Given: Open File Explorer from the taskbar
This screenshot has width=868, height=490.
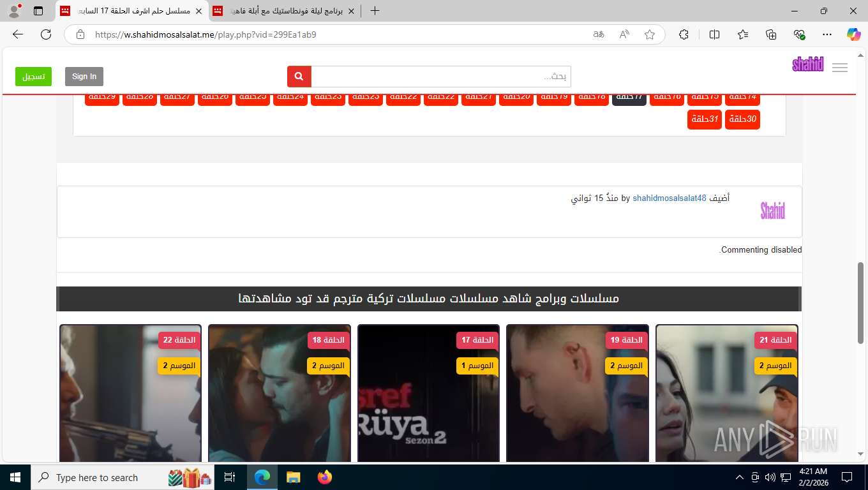Looking at the screenshot, I should point(293,477).
